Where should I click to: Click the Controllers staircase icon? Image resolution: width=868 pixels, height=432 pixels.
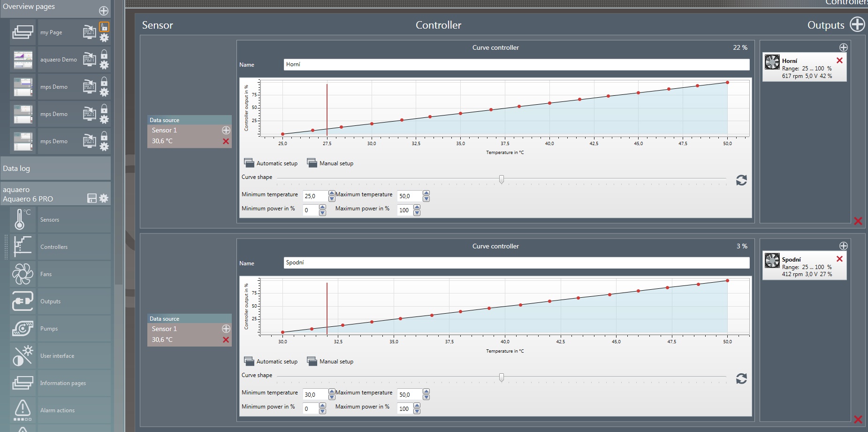(23, 247)
